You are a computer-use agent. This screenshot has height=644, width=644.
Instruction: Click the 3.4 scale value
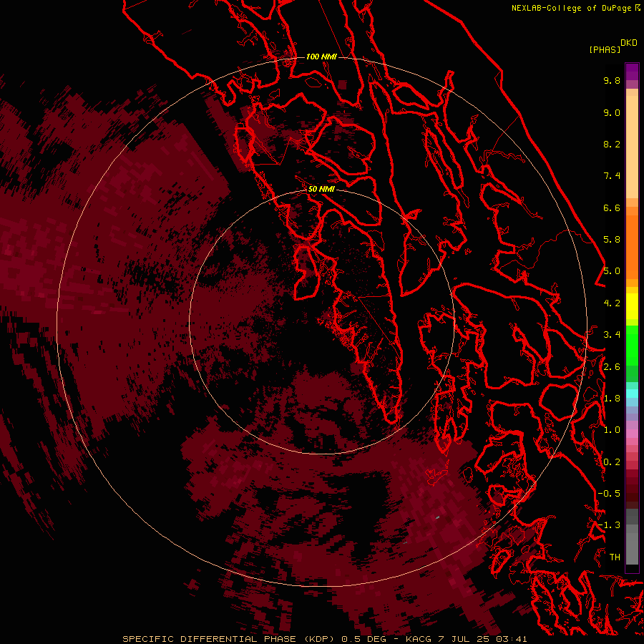click(612, 335)
